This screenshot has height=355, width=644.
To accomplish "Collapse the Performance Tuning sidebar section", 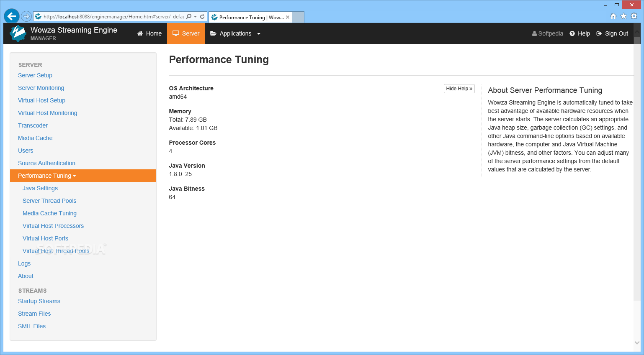I will [83, 176].
